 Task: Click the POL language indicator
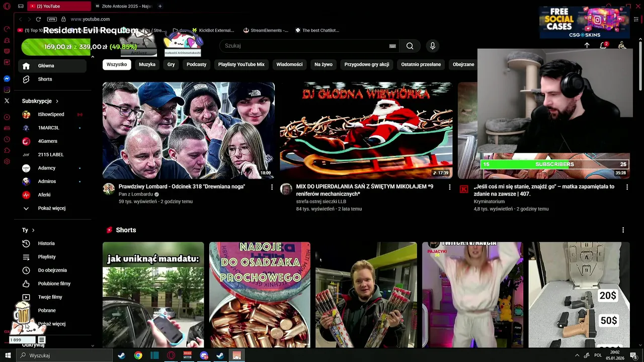[x=598, y=355]
